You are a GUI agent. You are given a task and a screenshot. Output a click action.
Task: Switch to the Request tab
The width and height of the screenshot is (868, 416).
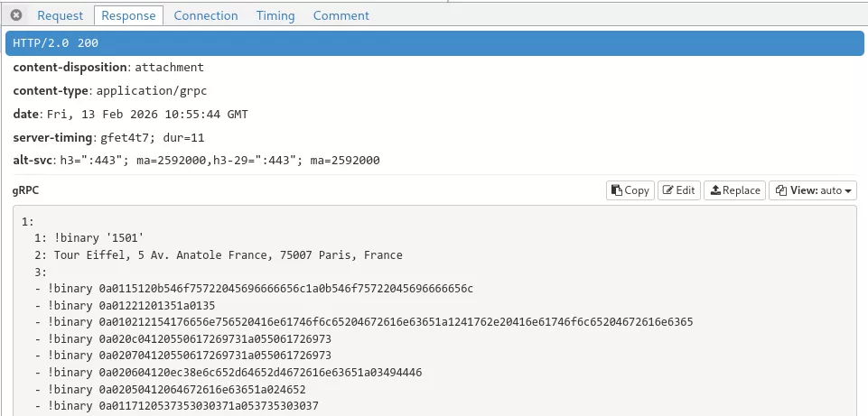[x=61, y=15]
